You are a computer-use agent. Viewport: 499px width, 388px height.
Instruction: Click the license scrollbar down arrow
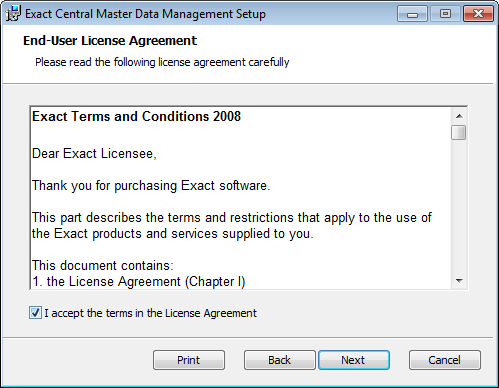click(459, 281)
